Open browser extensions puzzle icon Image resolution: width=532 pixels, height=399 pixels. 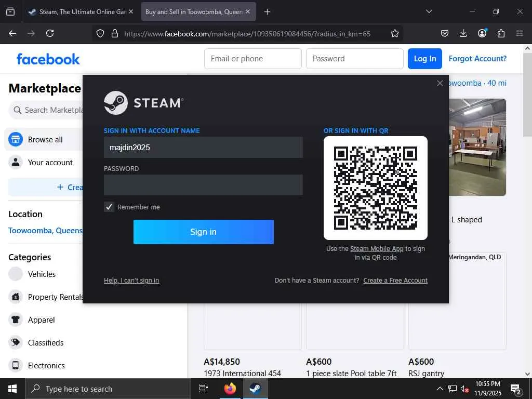[x=501, y=33]
